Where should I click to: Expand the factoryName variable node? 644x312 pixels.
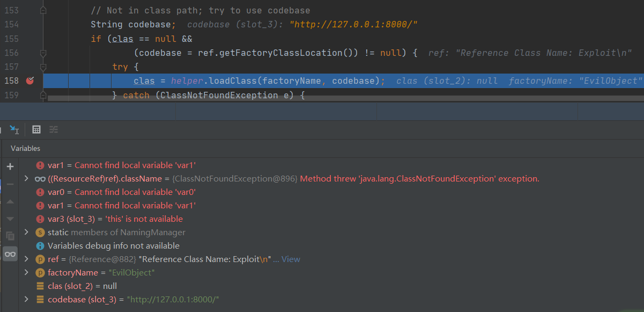[x=27, y=273]
